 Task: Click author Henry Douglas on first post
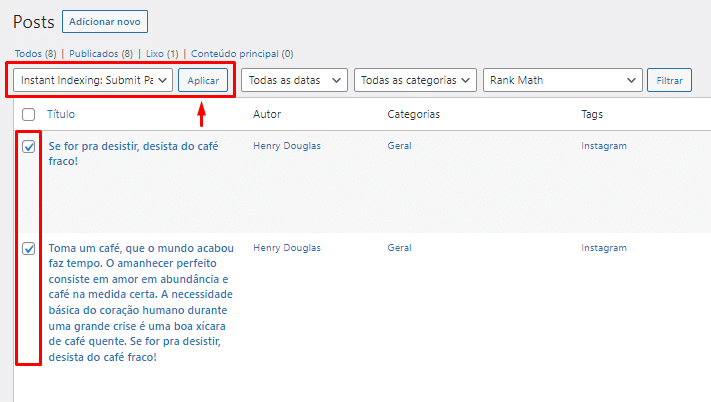point(287,146)
